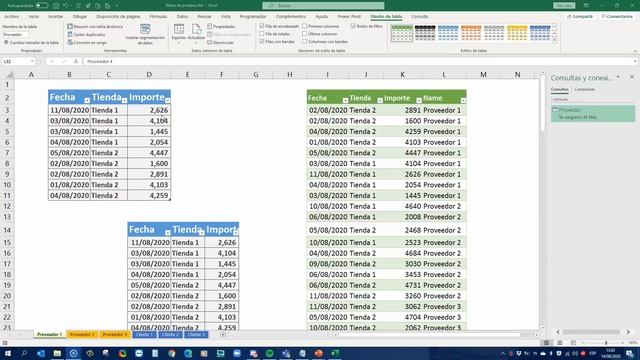
Task: Click the search box in title bar
Action: pyautogui.click(x=323, y=6)
